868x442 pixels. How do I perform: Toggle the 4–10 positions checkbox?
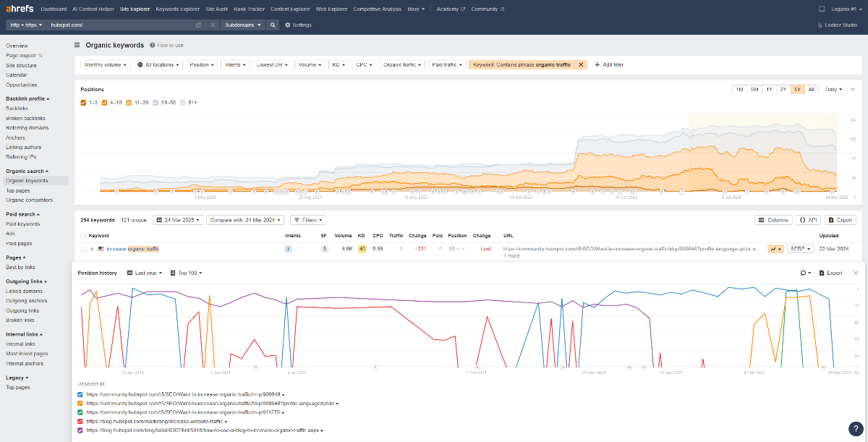click(x=106, y=103)
